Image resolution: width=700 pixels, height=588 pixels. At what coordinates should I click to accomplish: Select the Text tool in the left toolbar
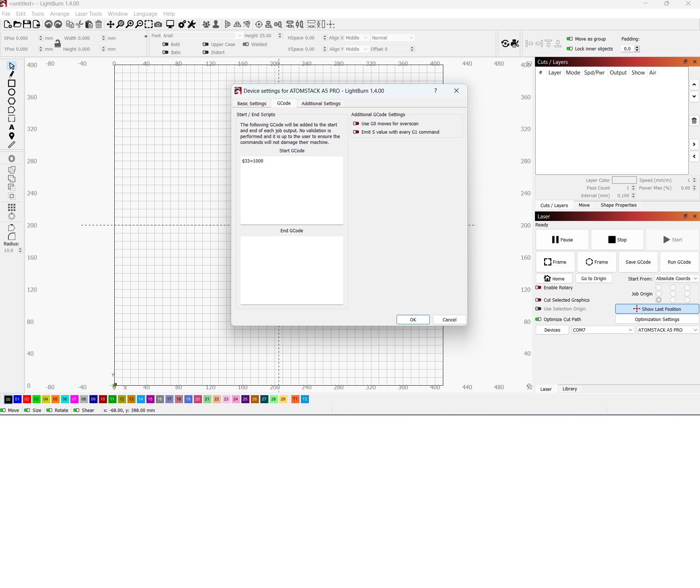coord(12,127)
